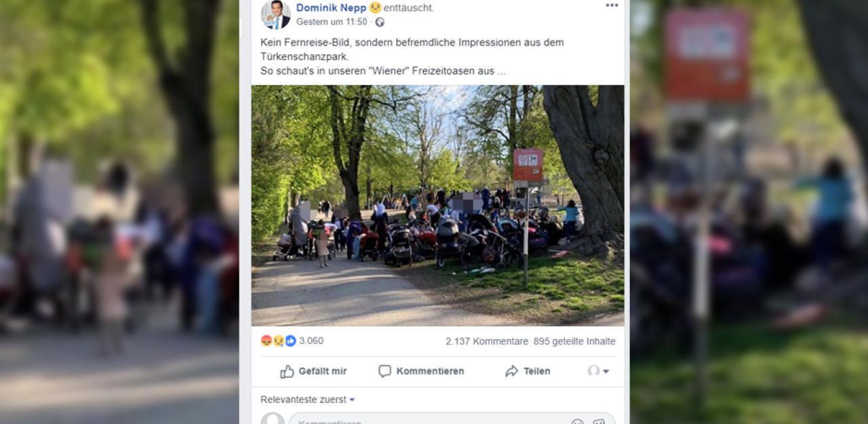Open the profile selector dropdown beside Teilen
The width and height of the screenshot is (868, 424).
[598, 371]
